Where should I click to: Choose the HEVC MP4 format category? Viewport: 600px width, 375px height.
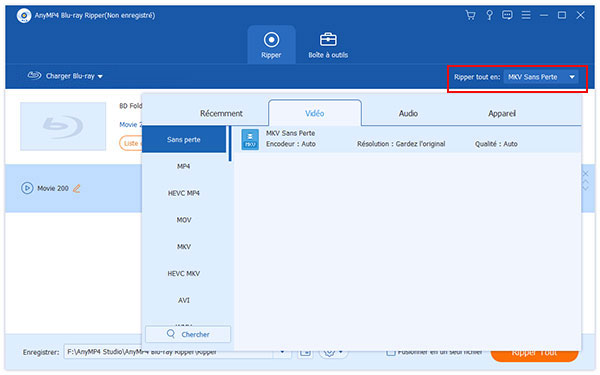click(184, 193)
